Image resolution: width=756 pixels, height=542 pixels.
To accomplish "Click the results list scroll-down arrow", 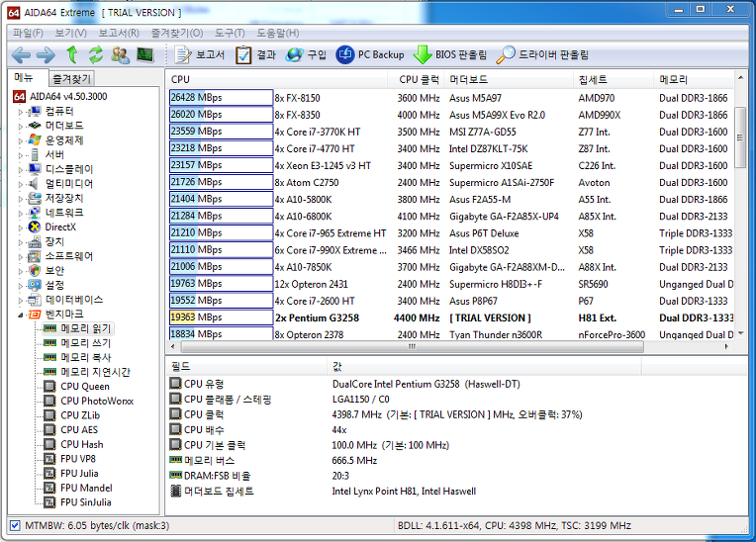I will pos(740,333).
